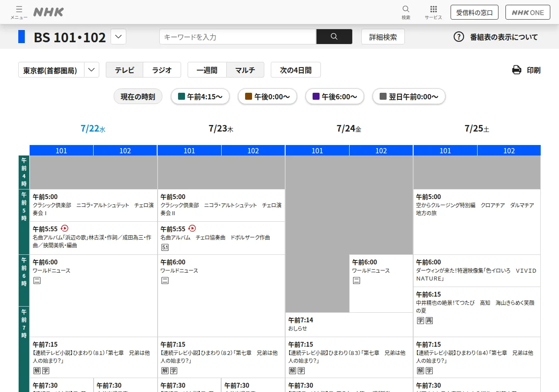Select the 7/23 木 date header

coord(221,128)
